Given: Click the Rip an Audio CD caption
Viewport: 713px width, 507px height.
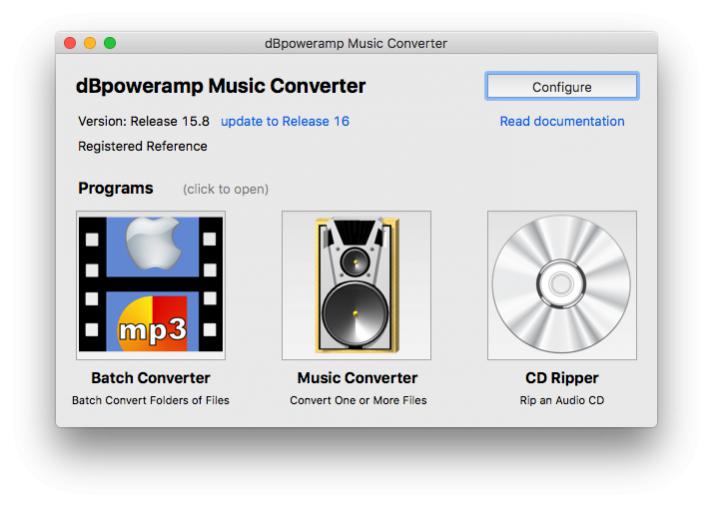Looking at the screenshot, I should (561, 401).
